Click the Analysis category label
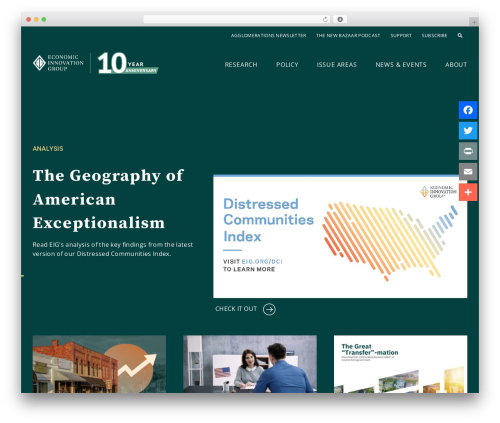The image size is (500, 423). 48,149
